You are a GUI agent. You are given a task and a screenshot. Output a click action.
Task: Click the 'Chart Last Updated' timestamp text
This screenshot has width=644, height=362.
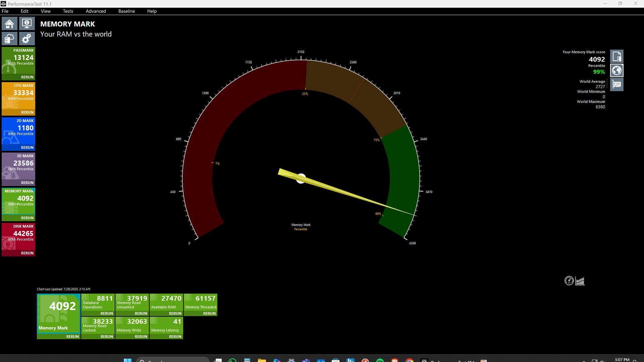click(x=64, y=289)
